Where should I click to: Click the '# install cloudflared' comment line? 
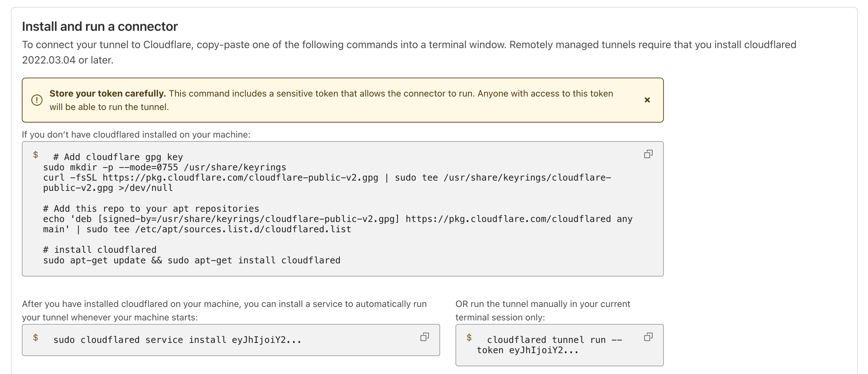pos(100,250)
